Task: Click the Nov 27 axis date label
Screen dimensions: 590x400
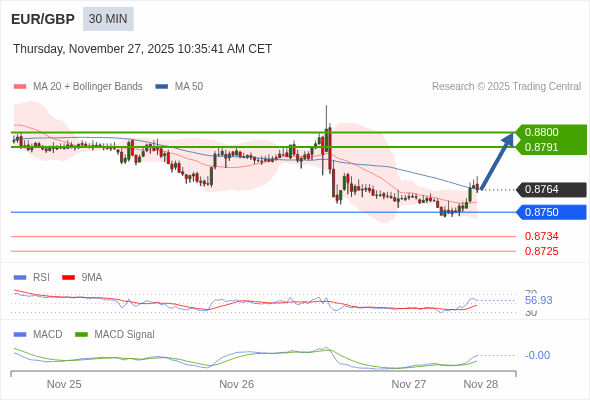Action: pyautogui.click(x=409, y=384)
